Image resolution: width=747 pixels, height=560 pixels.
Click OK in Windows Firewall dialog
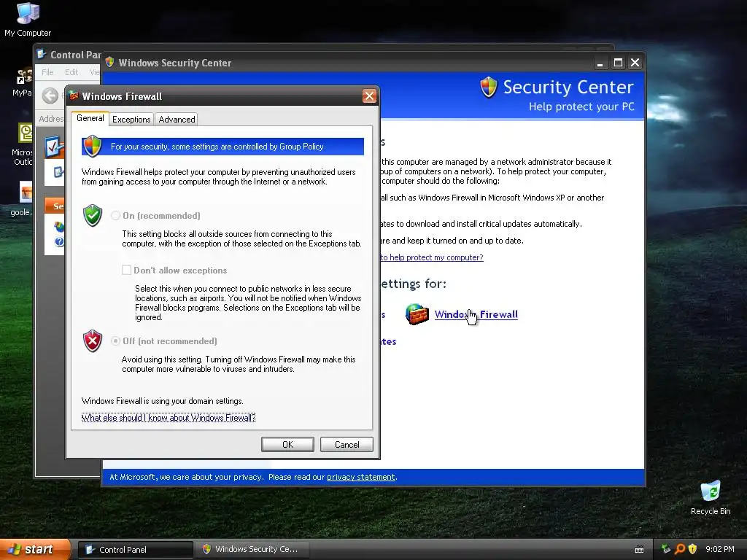click(287, 444)
